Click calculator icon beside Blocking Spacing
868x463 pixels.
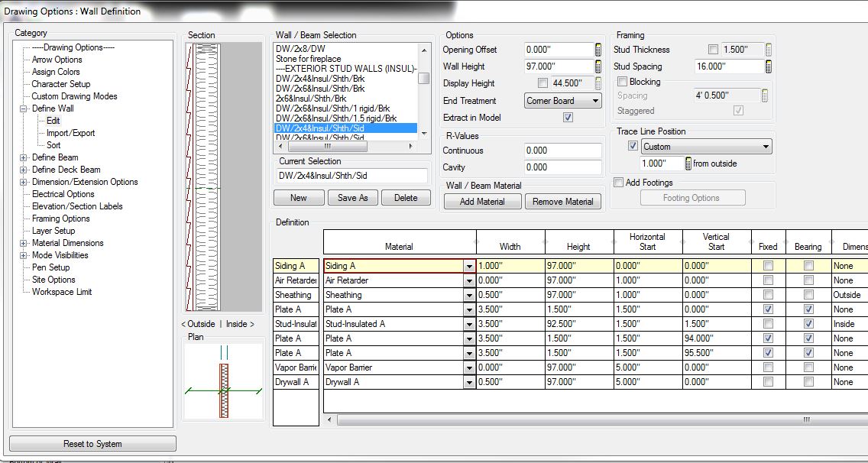(764, 95)
